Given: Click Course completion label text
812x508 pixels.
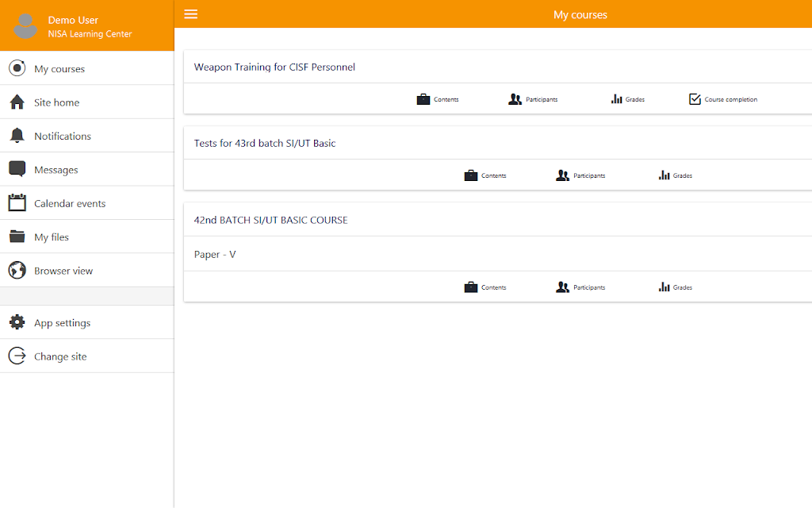Looking at the screenshot, I should 730,99.
